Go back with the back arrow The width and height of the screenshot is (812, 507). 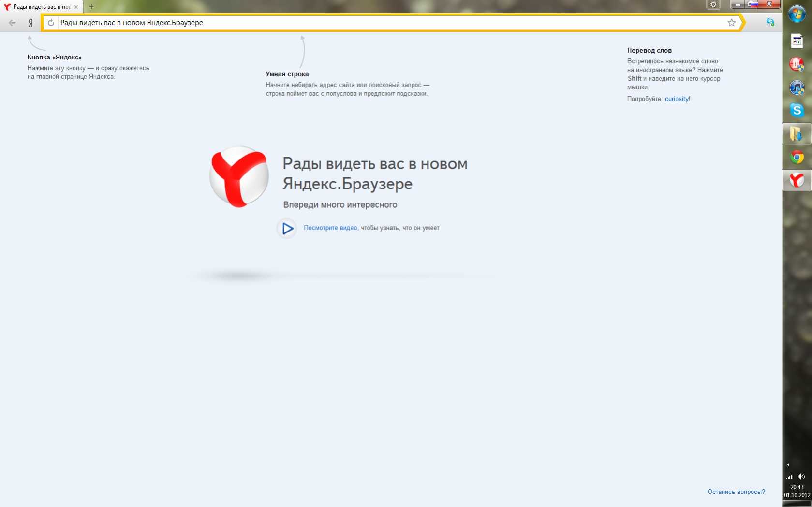tap(13, 23)
